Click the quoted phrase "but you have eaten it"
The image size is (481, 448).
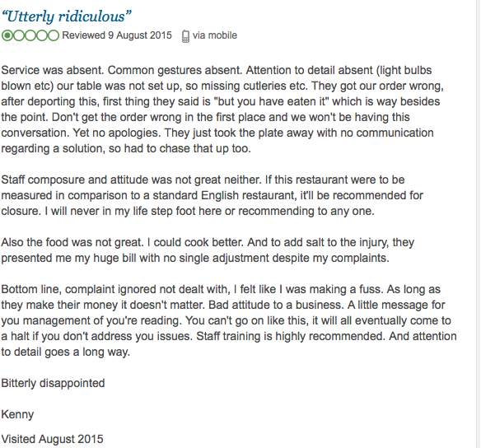[x=273, y=101]
